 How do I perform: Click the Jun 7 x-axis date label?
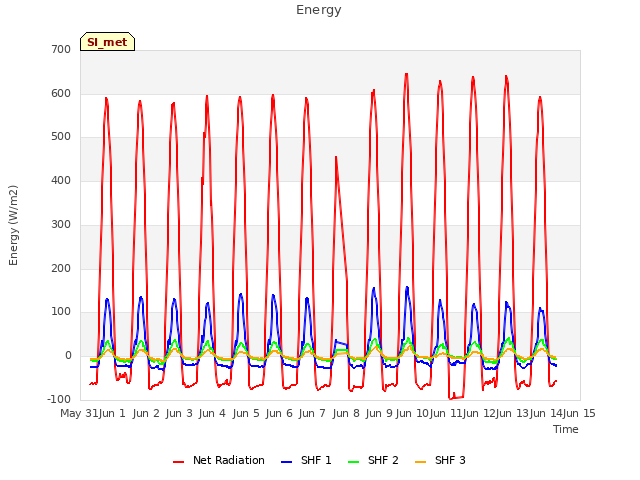tap(312, 413)
